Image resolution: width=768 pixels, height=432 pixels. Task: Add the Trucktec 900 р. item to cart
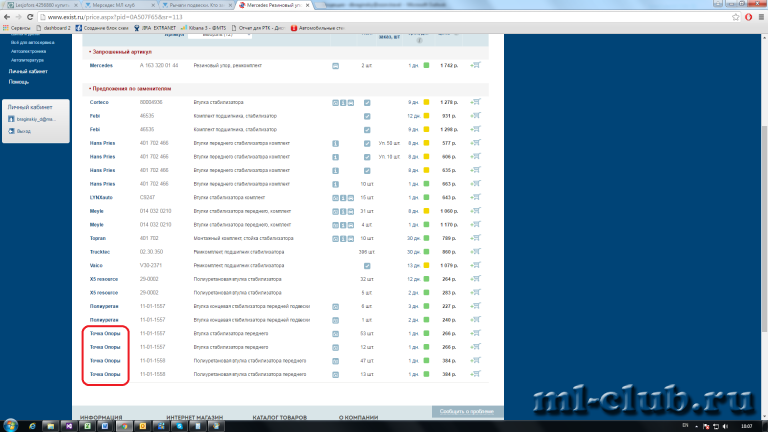click(474, 252)
